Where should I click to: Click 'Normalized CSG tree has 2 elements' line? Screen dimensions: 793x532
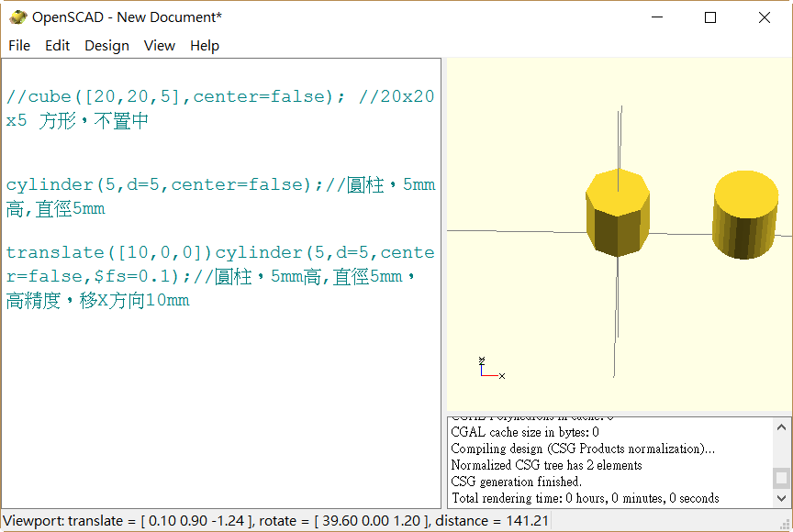coord(546,465)
